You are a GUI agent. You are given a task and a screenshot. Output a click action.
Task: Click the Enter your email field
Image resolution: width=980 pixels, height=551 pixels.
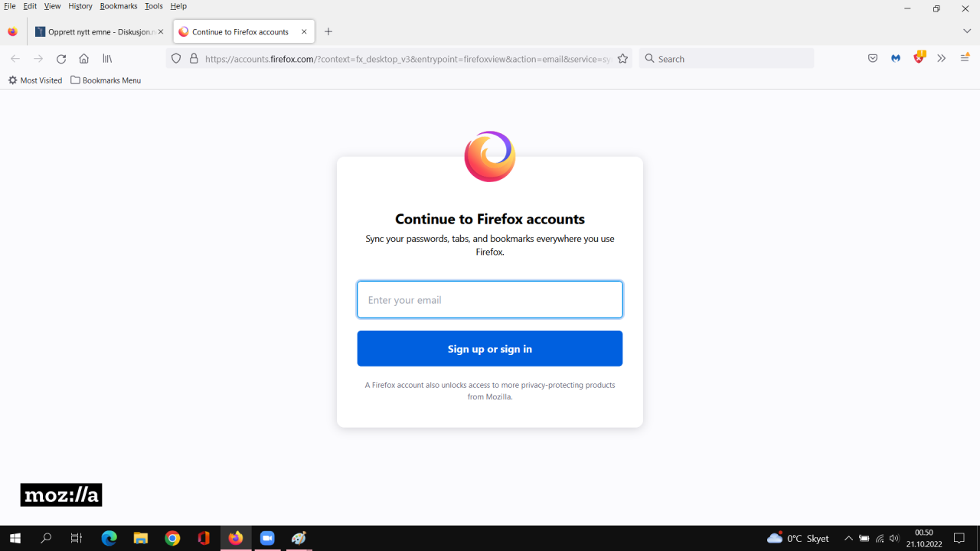pos(489,300)
